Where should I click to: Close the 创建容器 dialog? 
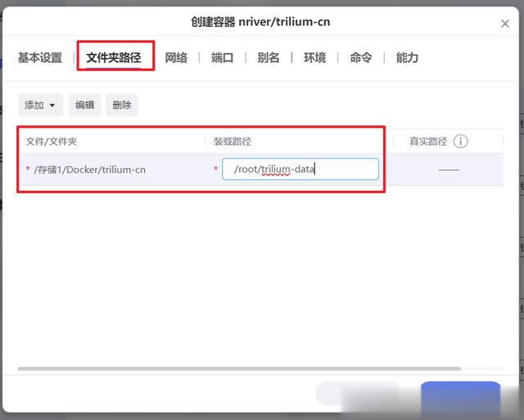(x=505, y=24)
